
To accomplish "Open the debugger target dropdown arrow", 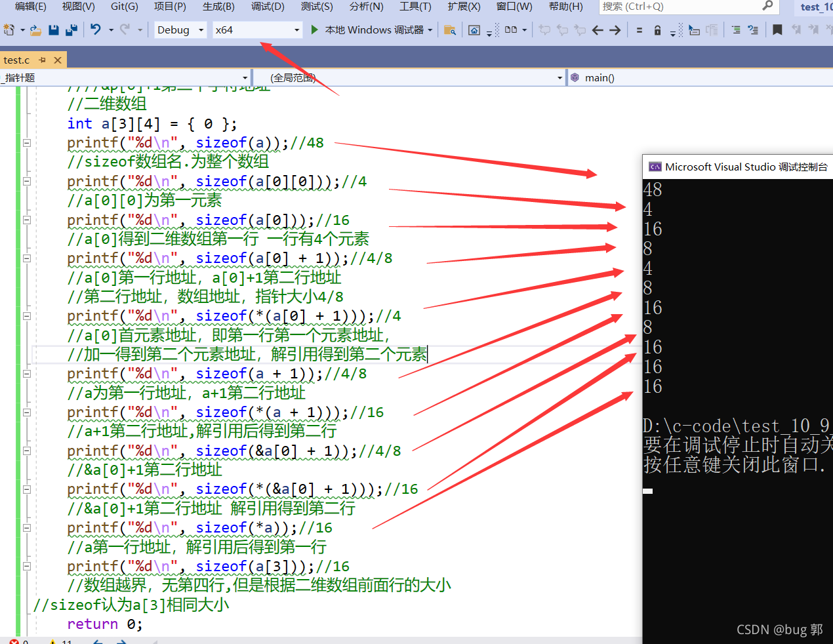I will 430,30.
